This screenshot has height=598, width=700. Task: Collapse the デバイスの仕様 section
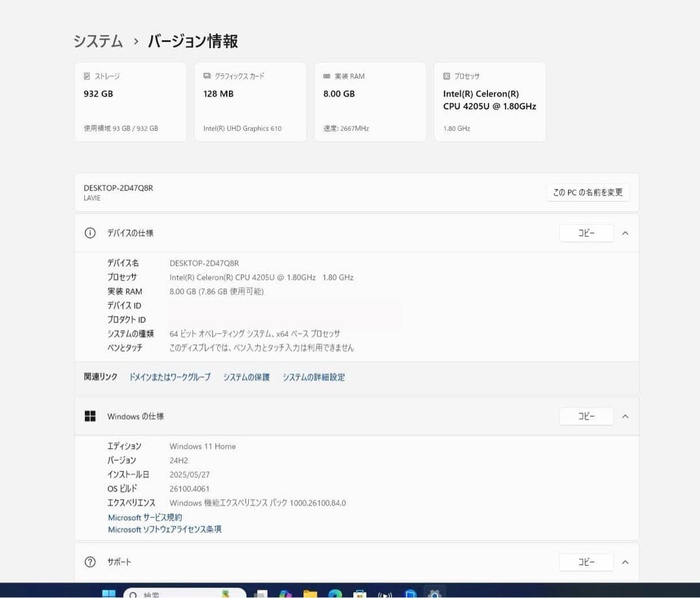click(x=624, y=233)
